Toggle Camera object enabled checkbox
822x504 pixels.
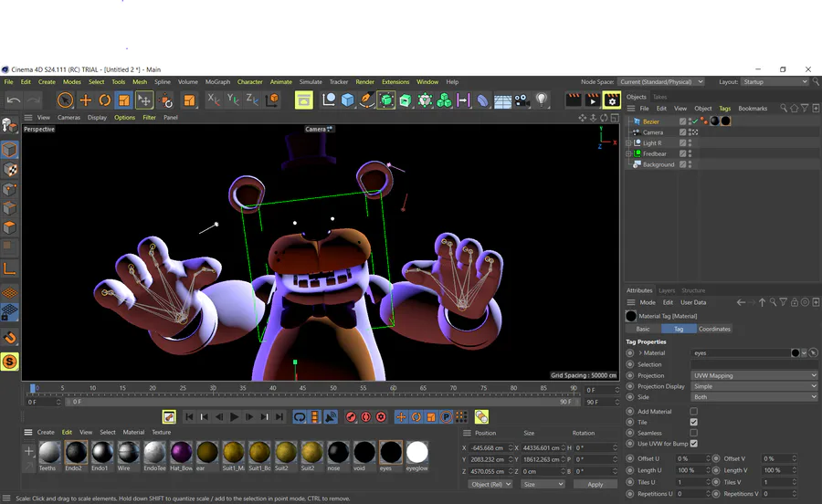tap(682, 132)
